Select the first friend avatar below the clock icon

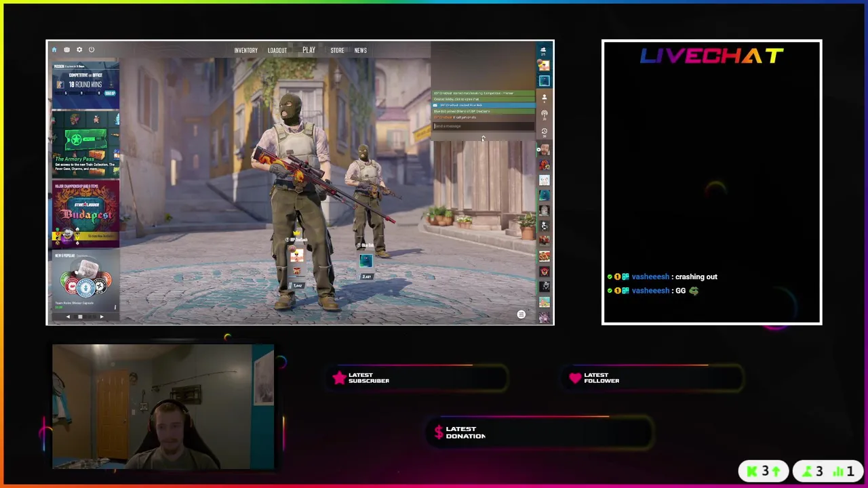click(x=545, y=149)
